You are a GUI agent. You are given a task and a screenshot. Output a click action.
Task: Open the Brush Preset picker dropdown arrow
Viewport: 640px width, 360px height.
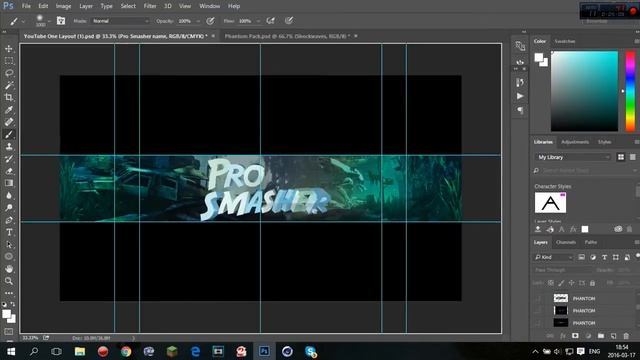point(49,21)
